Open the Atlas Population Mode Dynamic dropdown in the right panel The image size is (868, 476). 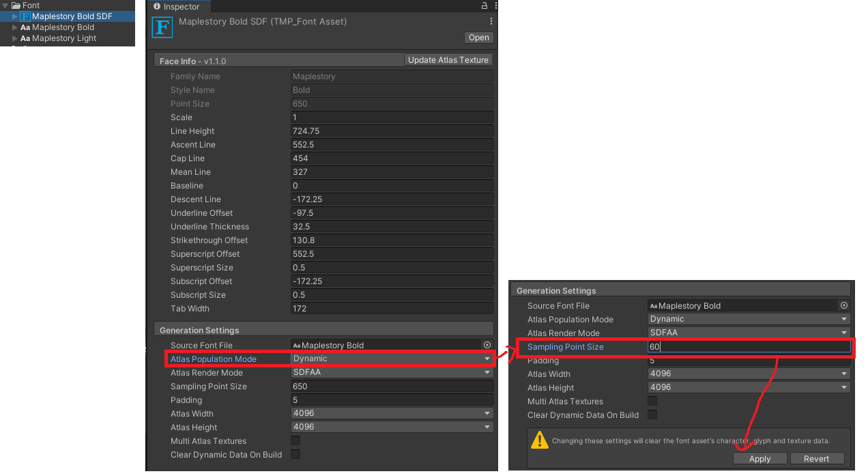(x=749, y=319)
